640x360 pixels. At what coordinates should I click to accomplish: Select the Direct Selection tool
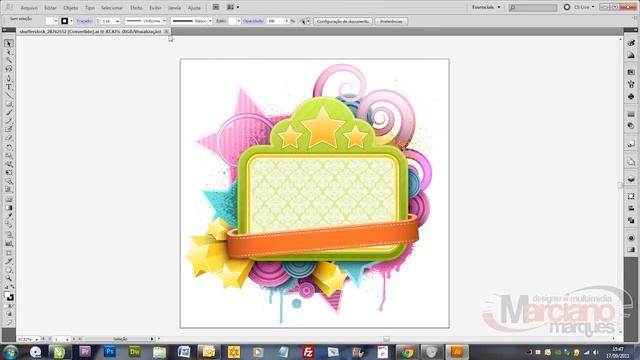9,52
